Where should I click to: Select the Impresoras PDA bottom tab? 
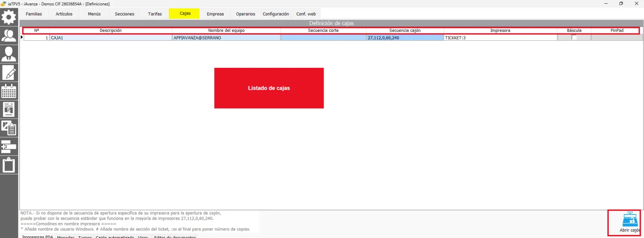[37, 236]
